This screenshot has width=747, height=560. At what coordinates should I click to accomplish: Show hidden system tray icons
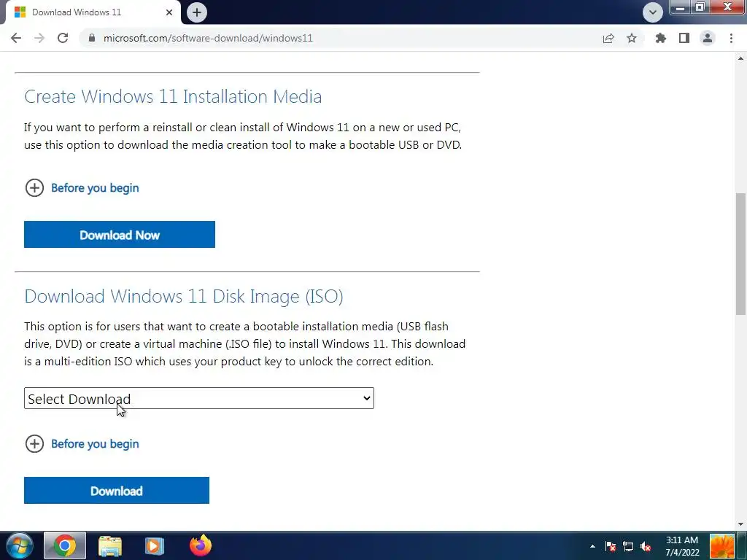592,546
